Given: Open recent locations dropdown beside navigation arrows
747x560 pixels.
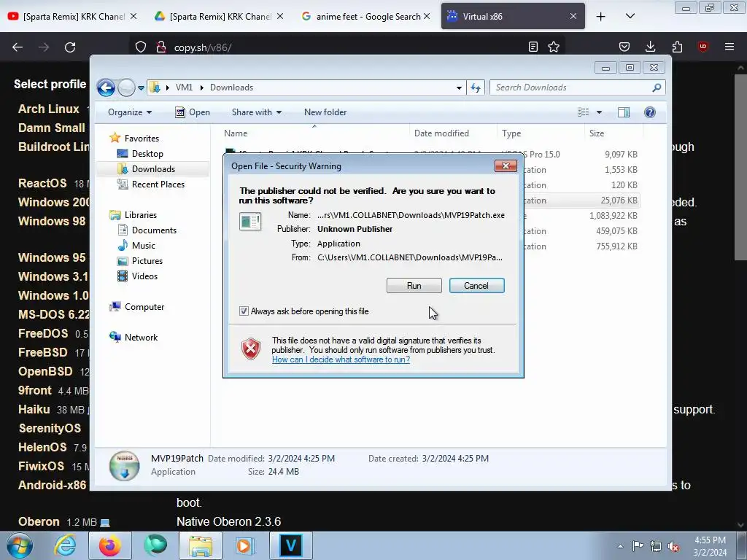Looking at the screenshot, I should click(141, 88).
